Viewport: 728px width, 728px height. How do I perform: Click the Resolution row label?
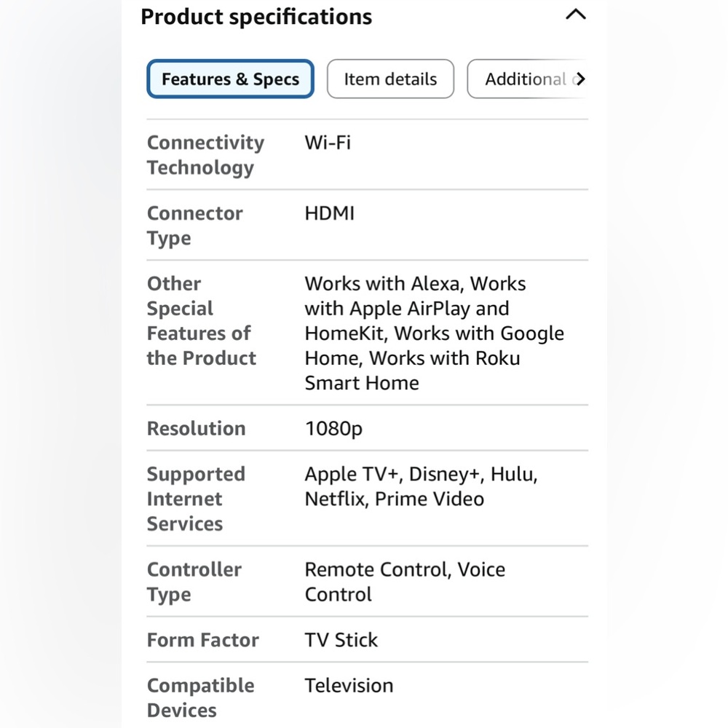[196, 429]
